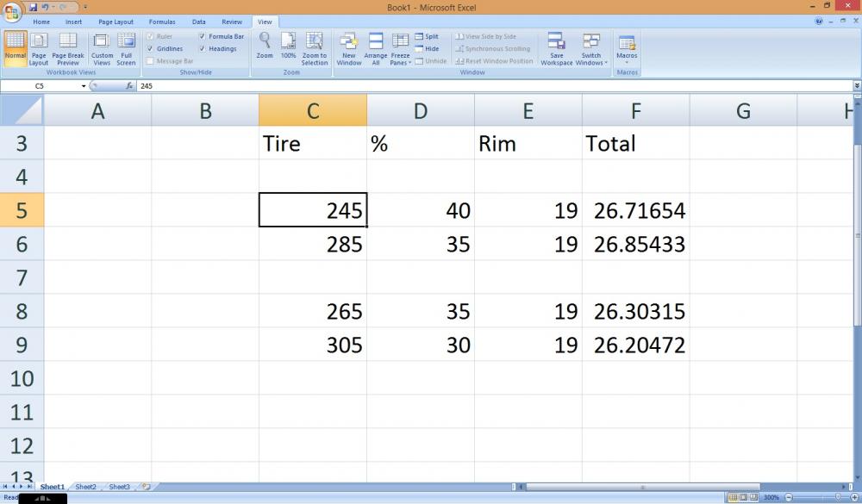Select cell containing 26.20472
This screenshot has height=504, width=862.
pos(635,345)
